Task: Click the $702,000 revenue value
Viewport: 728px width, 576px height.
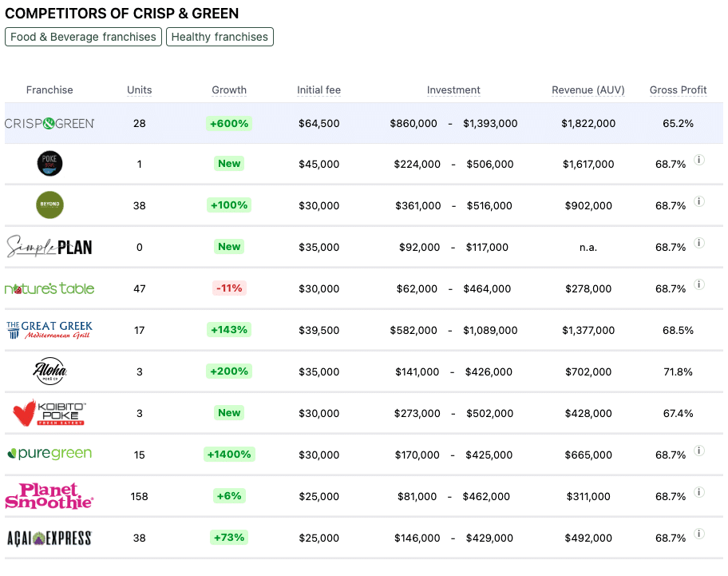Action: click(588, 371)
